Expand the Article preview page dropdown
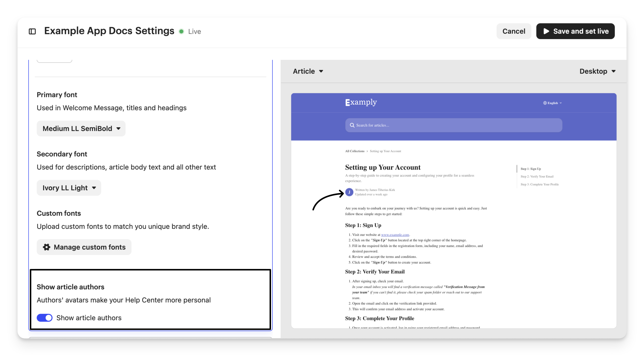 (308, 71)
